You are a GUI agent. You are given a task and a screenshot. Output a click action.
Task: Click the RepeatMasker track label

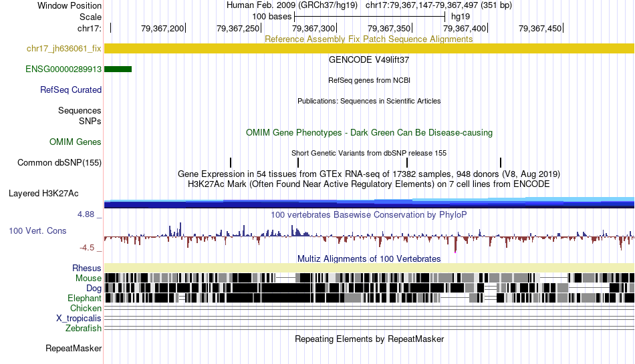(x=74, y=348)
